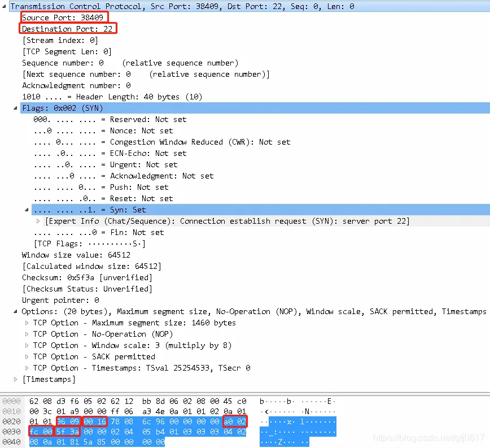Select the Reset: Not set row
490x448 pixels.
(103, 198)
